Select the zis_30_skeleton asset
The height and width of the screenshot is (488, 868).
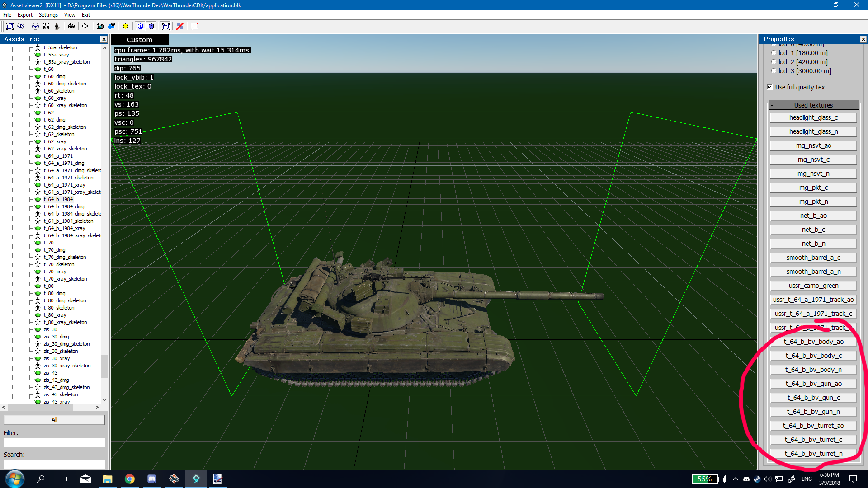[x=61, y=351]
